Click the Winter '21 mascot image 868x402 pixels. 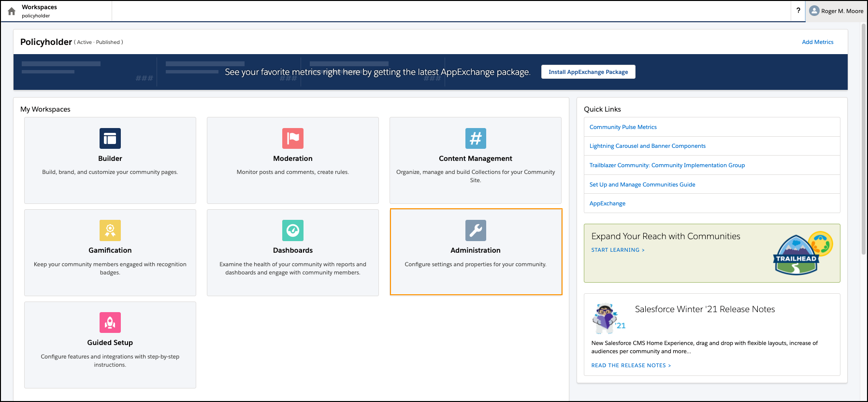pos(608,318)
